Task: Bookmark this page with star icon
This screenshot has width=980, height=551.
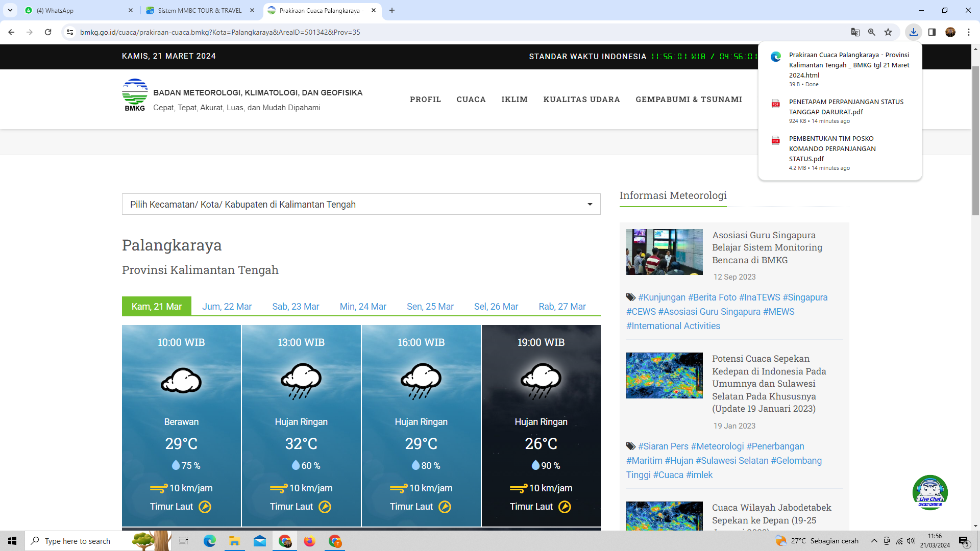Action: pyautogui.click(x=888, y=32)
